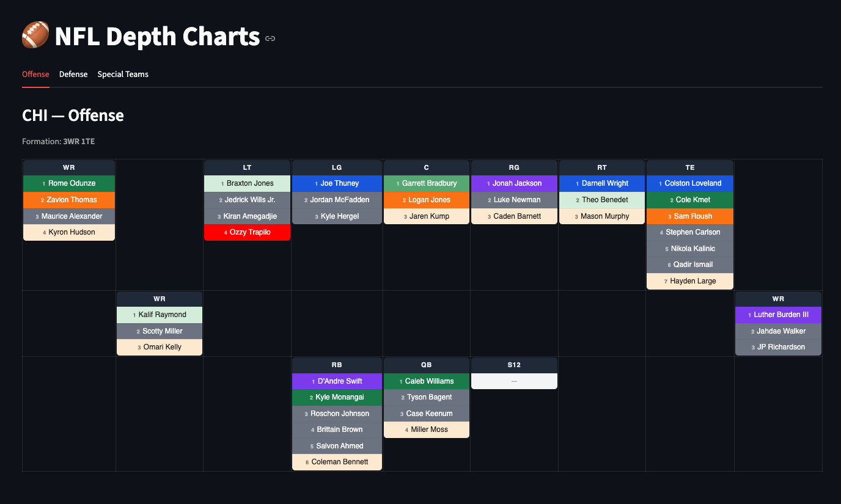Click the CHI — Offense heading
The height and width of the screenshot is (504, 841).
click(x=73, y=115)
